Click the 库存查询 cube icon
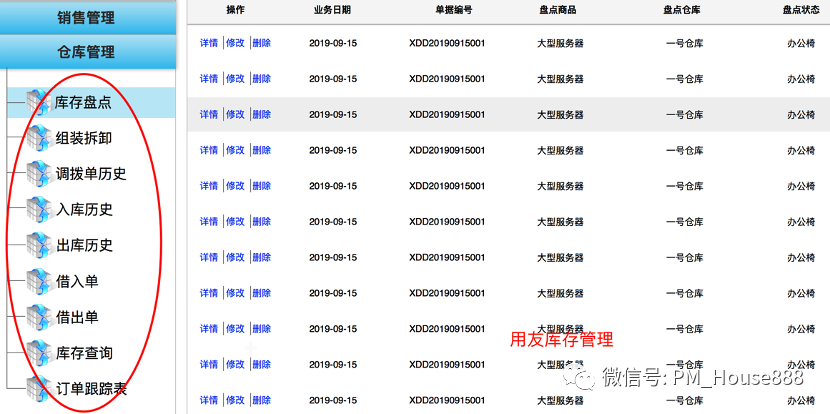The image size is (830, 414). coord(38,354)
